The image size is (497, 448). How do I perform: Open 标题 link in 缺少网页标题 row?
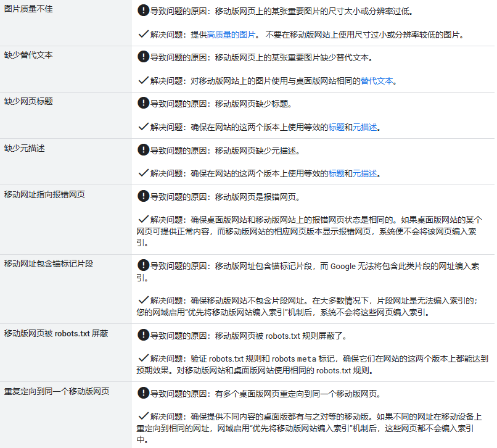point(336,127)
